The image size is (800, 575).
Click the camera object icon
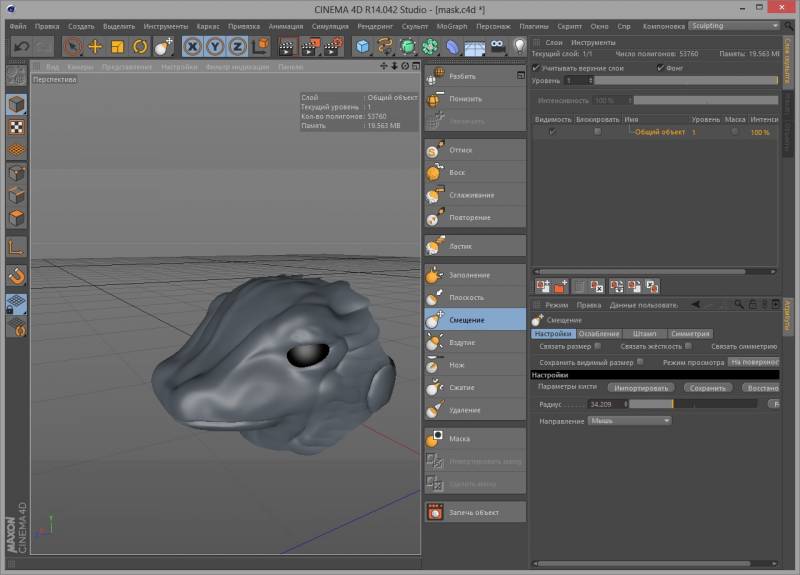(x=497, y=47)
